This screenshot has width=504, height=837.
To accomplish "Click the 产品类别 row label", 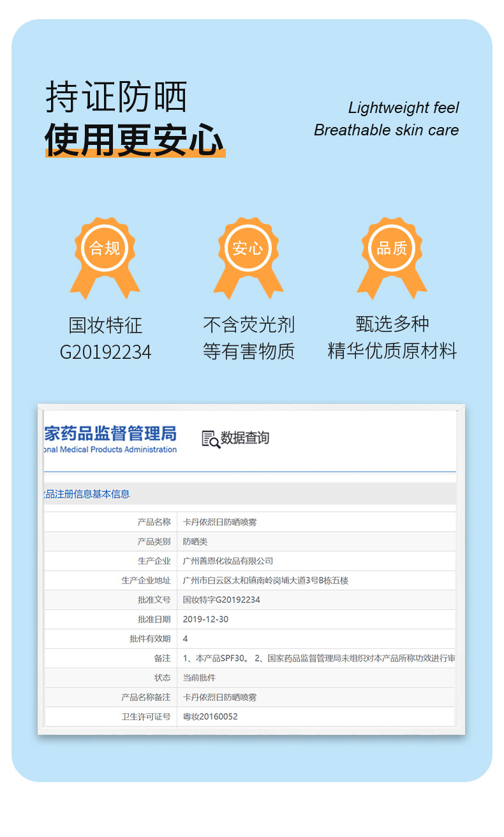I will (154, 541).
